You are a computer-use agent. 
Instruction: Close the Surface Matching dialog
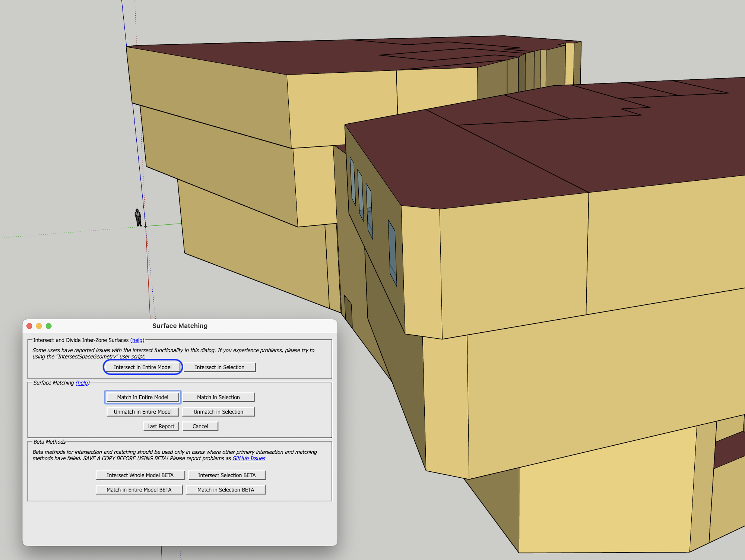(29, 326)
